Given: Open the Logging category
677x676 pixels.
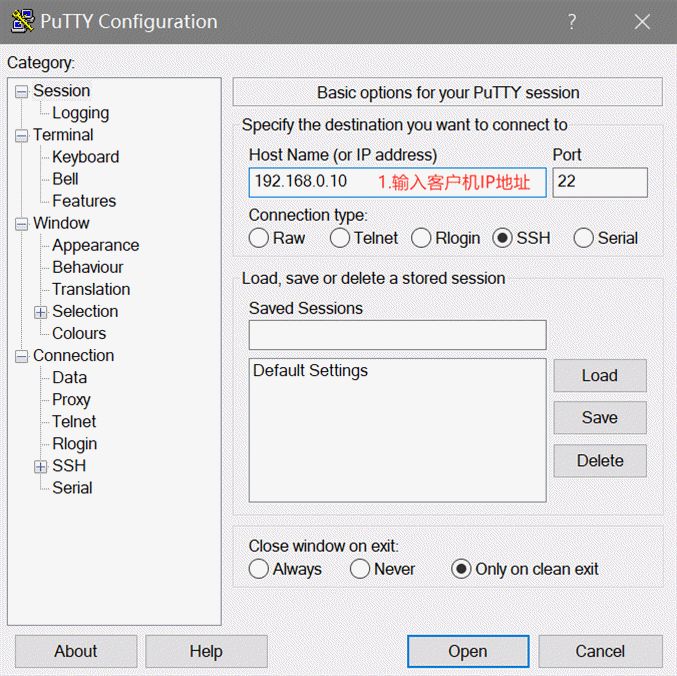Looking at the screenshot, I should coord(81,113).
